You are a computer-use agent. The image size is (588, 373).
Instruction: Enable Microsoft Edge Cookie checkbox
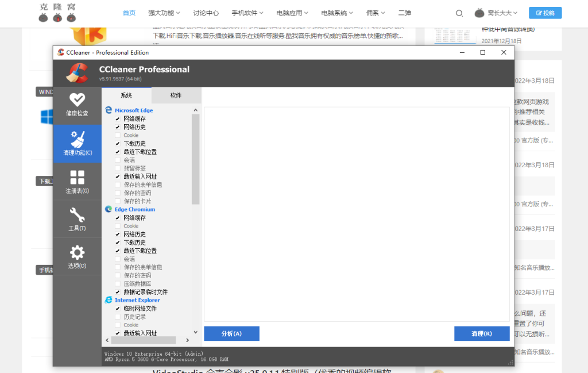pos(117,135)
